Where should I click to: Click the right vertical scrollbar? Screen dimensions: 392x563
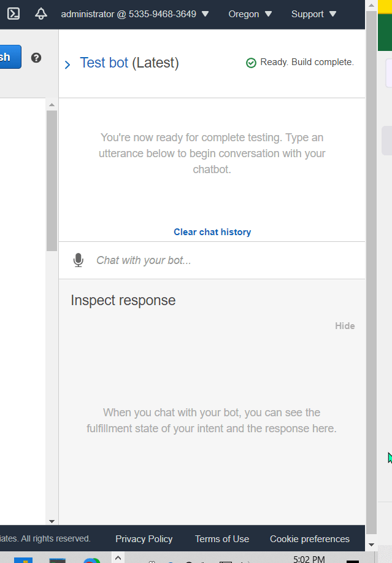click(371, 276)
